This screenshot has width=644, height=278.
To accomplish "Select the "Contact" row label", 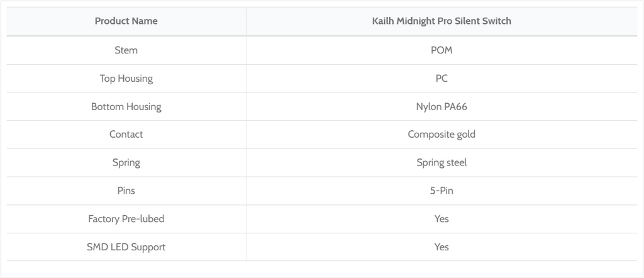I will [126, 135].
